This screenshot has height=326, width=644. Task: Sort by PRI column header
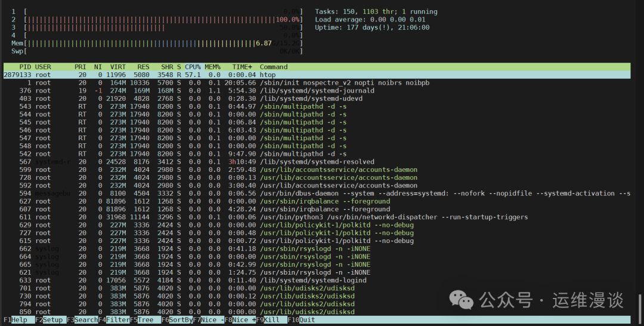(80, 67)
